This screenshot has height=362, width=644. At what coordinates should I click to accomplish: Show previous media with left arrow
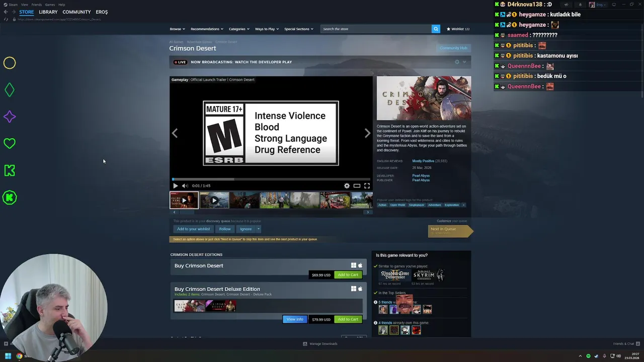click(x=175, y=133)
